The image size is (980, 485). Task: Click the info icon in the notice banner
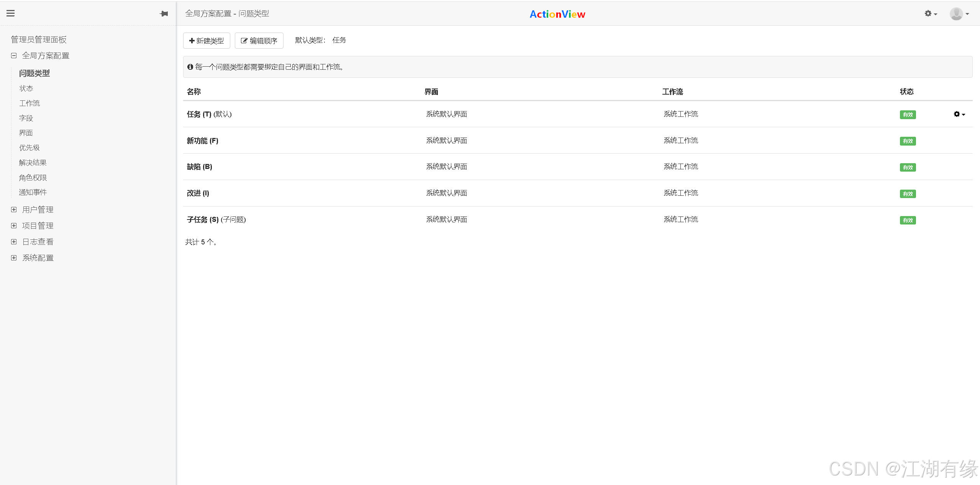(190, 67)
